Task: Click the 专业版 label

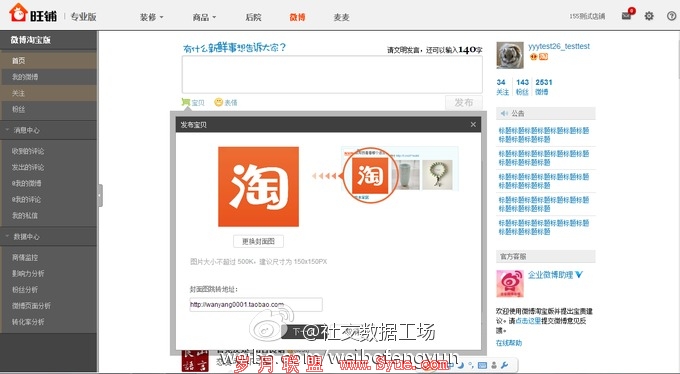Action: (x=83, y=17)
